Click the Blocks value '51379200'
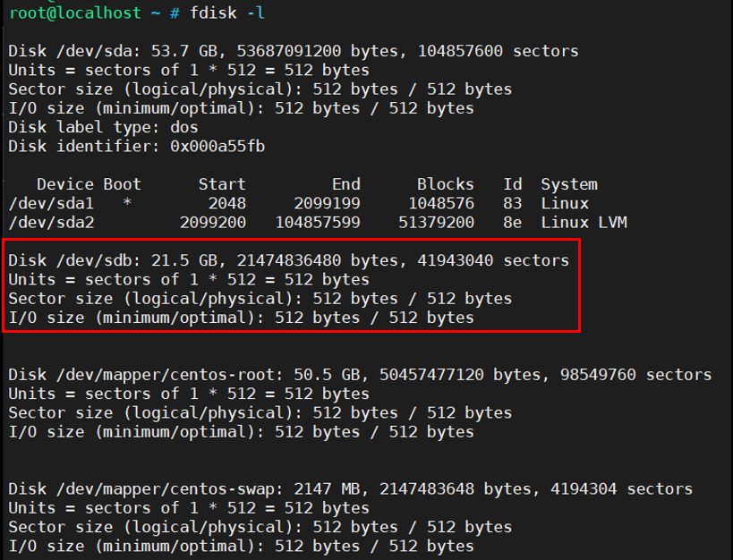Screen dimensions: 733x560 (436, 223)
